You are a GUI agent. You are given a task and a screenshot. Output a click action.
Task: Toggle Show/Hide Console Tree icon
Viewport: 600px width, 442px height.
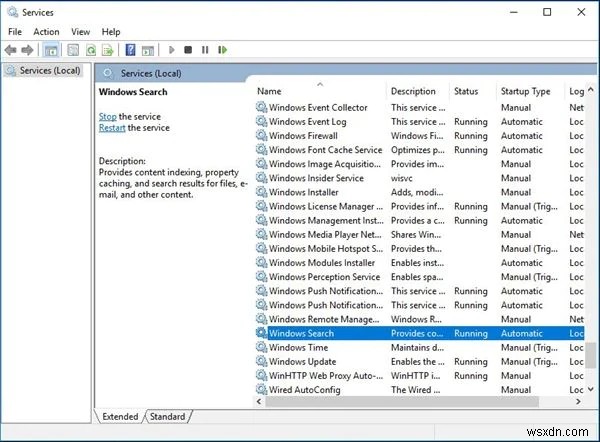point(51,50)
